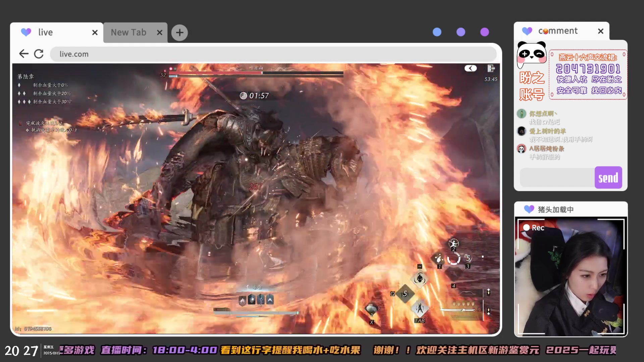Expand jar item selector arrow
The width and height of the screenshot is (644, 362).
379,308
